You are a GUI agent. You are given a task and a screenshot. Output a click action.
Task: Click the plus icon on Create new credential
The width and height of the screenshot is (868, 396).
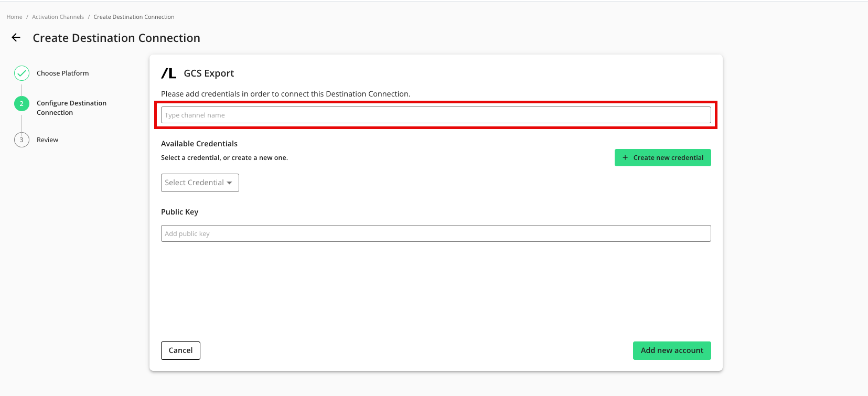[x=625, y=158]
